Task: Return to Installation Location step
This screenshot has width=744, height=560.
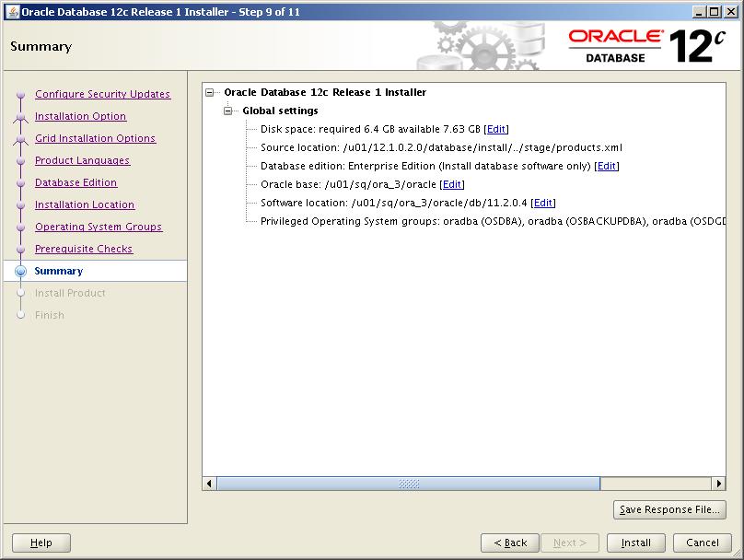Action: (85, 204)
